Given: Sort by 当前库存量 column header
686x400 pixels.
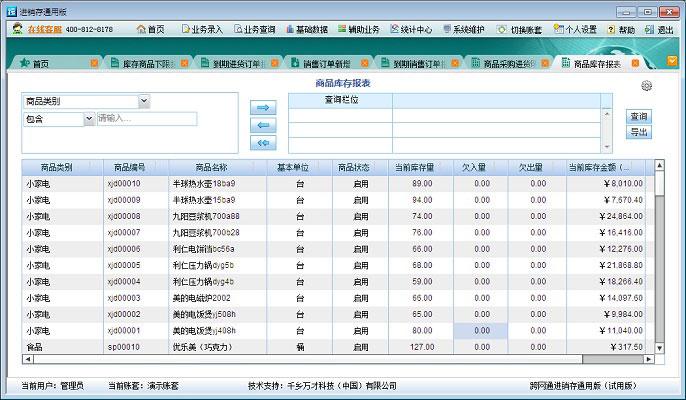Looking at the screenshot, I should [414, 167].
